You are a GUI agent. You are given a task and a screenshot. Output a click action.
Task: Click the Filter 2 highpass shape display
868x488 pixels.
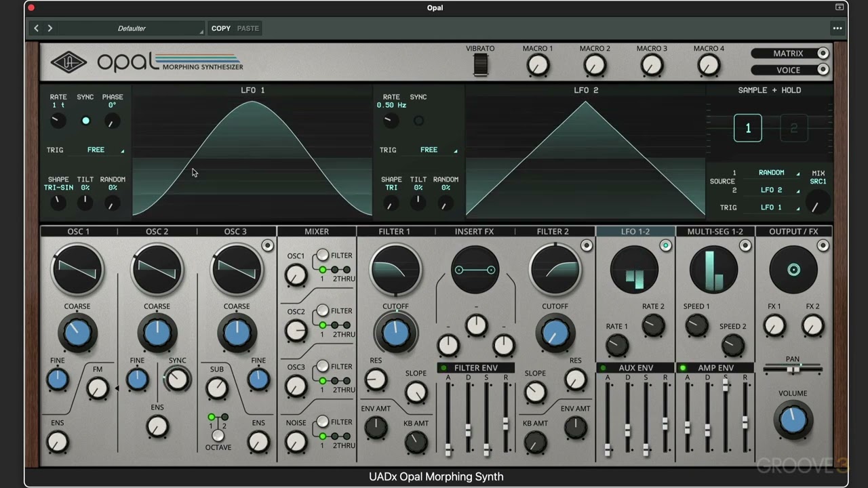pyautogui.click(x=555, y=269)
